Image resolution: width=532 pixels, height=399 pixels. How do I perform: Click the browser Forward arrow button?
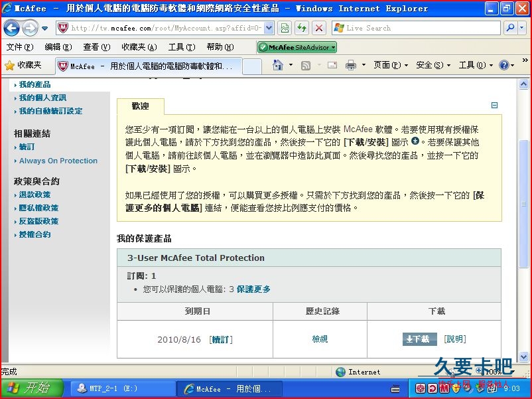click(30, 28)
